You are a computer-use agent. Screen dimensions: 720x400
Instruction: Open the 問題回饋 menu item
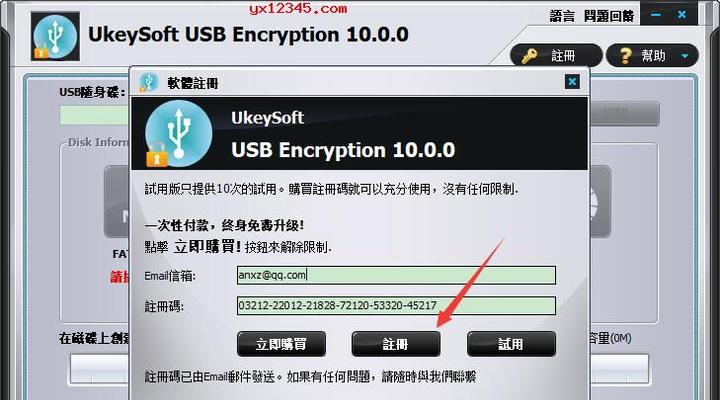(609, 16)
